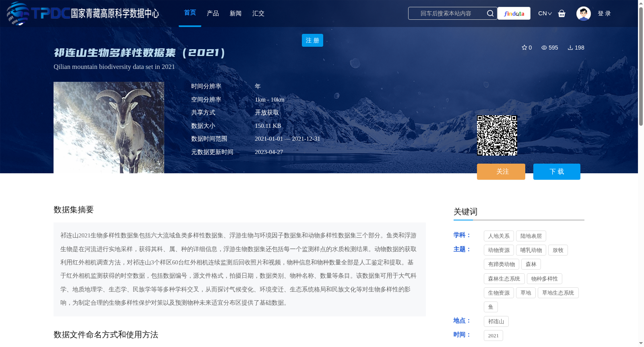Click the 数据集摘要 heading
This screenshot has width=644, height=347.
pos(74,210)
